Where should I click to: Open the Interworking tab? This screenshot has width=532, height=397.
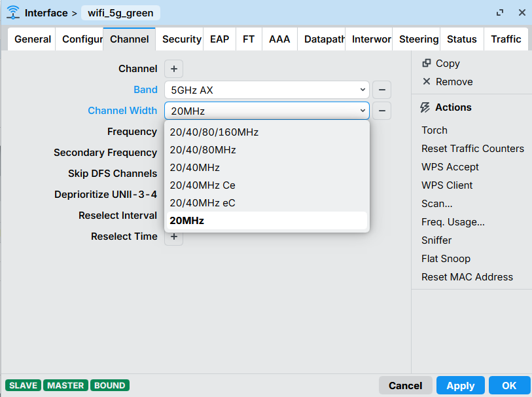369,39
